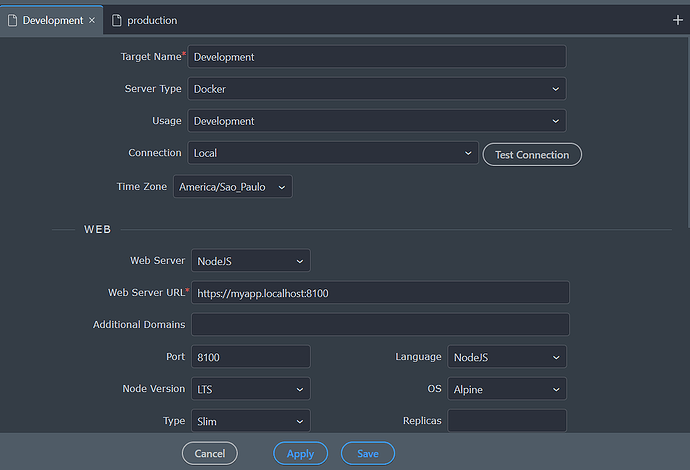This screenshot has height=470, width=690.
Task: Click the Development tab file icon
Action: [x=12, y=20]
